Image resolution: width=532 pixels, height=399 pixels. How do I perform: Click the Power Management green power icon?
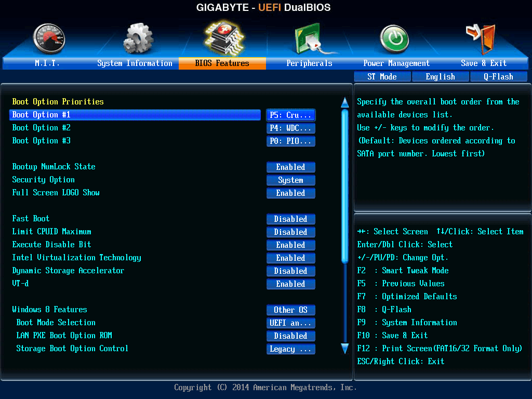pos(394,38)
